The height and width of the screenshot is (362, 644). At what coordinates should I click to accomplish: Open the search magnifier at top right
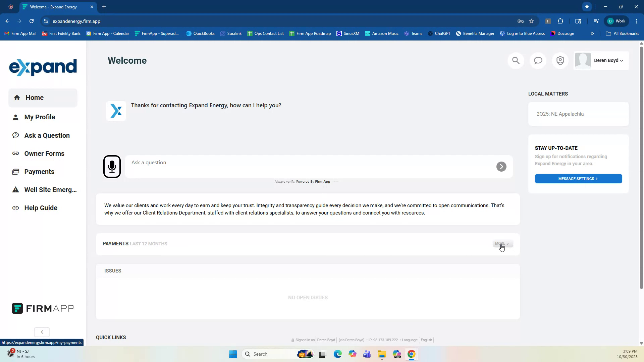[x=516, y=60]
